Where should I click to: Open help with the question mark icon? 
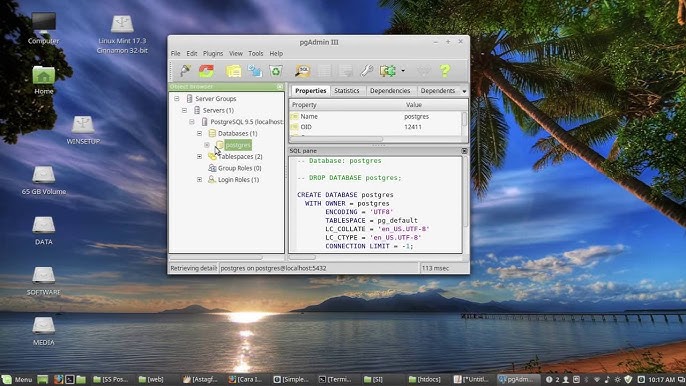click(x=445, y=70)
